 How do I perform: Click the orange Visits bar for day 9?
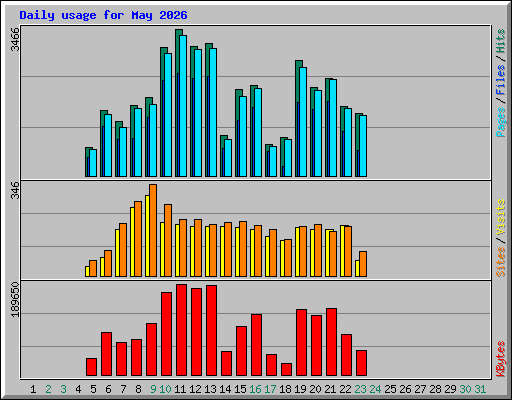pos(153,230)
